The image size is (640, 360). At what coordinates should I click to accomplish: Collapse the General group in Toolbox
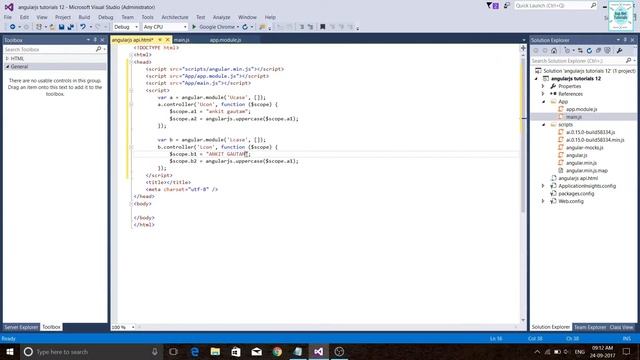[7, 67]
